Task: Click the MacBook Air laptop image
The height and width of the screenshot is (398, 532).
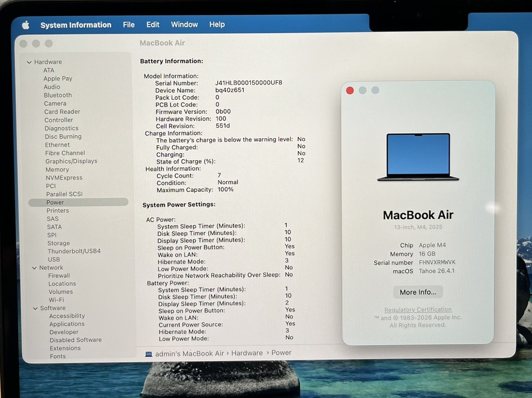Action: 418,157
